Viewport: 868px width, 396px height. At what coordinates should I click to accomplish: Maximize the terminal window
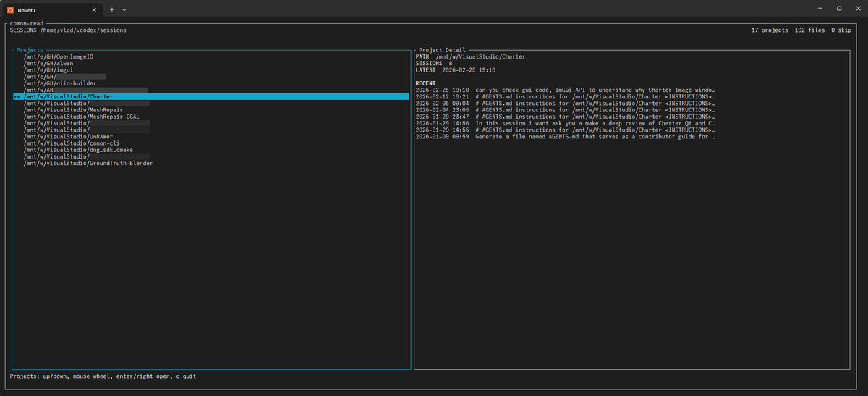click(x=839, y=9)
